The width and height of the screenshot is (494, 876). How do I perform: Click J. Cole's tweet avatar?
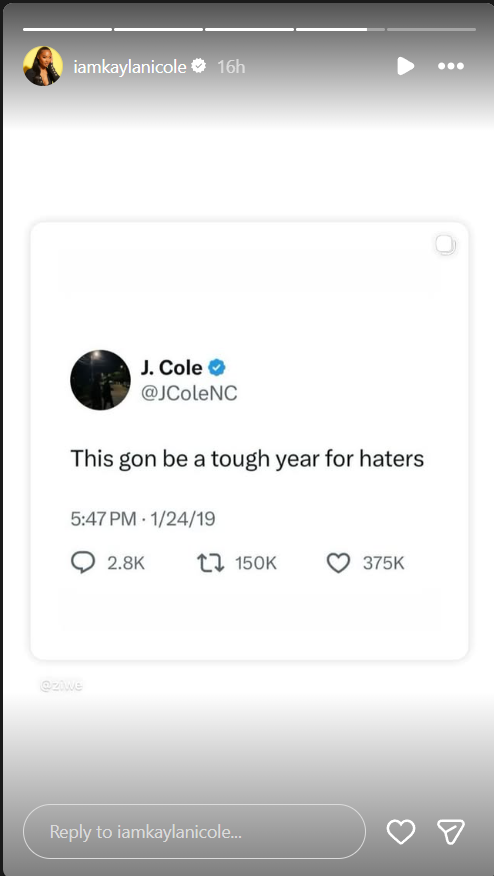coord(101,380)
